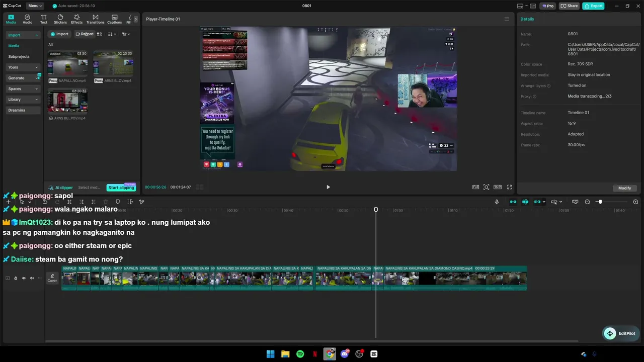644x362 pixels.
Task: Select Media in the left sidebar
Action: pos(14,46)
